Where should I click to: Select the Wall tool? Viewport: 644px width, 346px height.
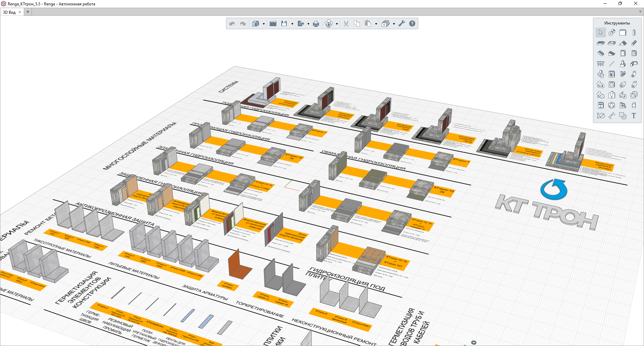click(x=623, y=33)
